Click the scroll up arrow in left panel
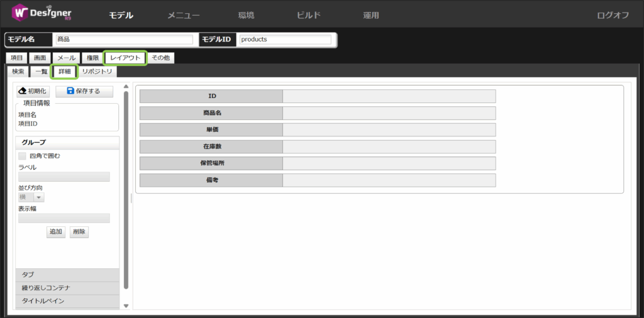Image resolution: width=644 pixels, height=318 pixels. tap(126, 87)
